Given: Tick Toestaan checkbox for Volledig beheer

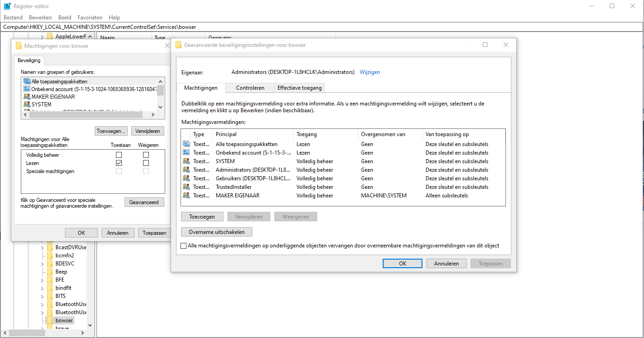Looking at the screenshot, I should tap(119, 155).
